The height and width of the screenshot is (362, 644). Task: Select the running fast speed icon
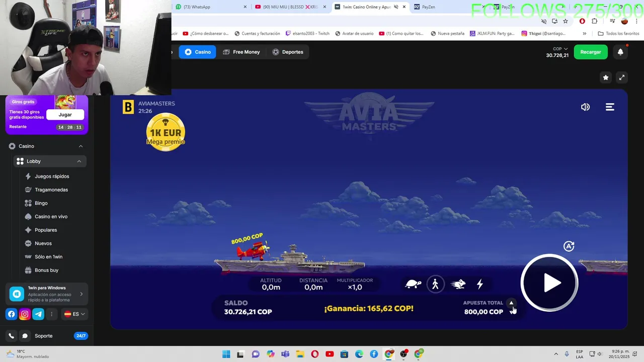click(458, 284)
